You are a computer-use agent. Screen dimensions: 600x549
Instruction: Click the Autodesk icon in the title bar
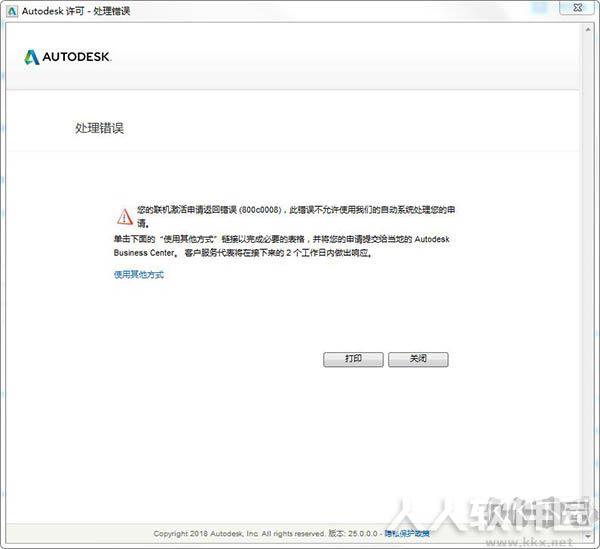tap(12, 11)
